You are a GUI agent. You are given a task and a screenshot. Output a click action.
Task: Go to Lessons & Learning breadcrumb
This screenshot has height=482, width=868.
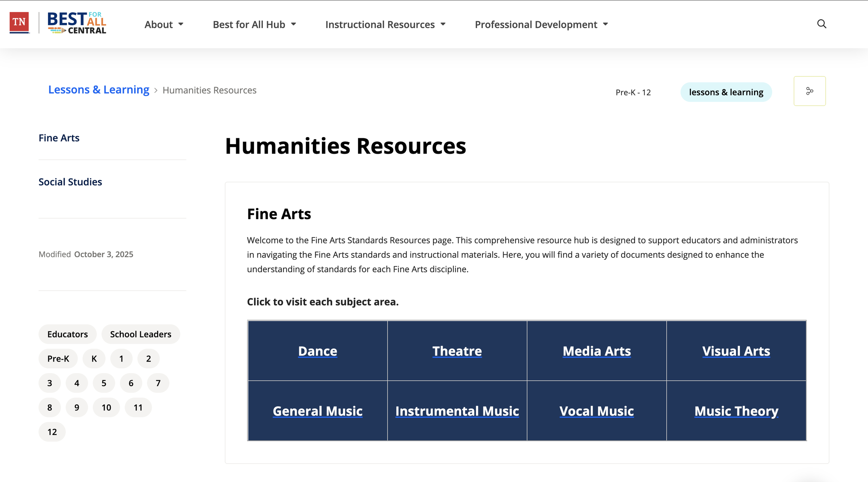click(99, 90)
